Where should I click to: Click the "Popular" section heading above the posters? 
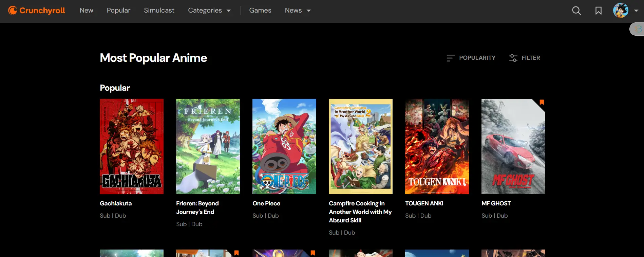(115, 88)
